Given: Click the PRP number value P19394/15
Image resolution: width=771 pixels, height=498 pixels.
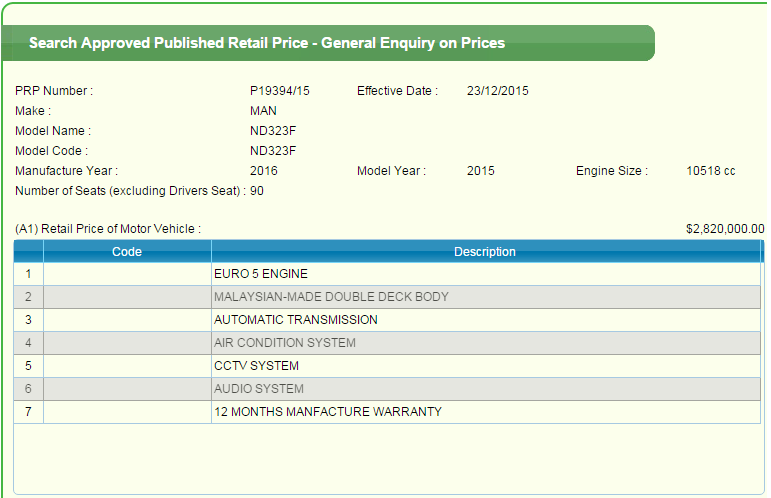Looking at the screenshot, I should (280, 91).
